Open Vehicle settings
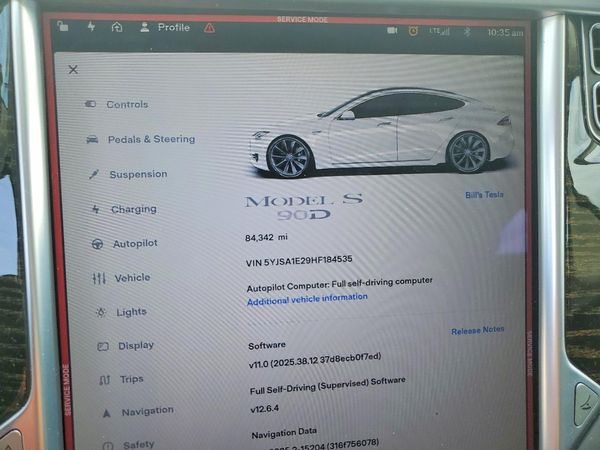 (132, 278)
